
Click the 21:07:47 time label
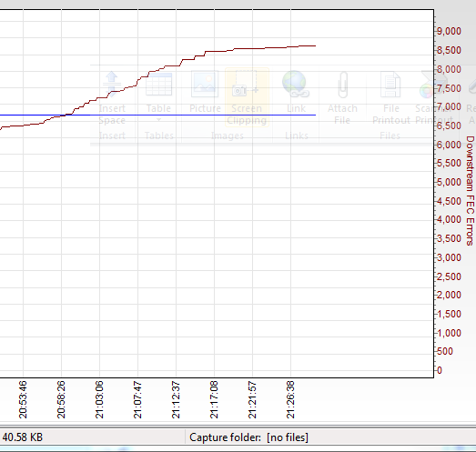tap(137, 400)
